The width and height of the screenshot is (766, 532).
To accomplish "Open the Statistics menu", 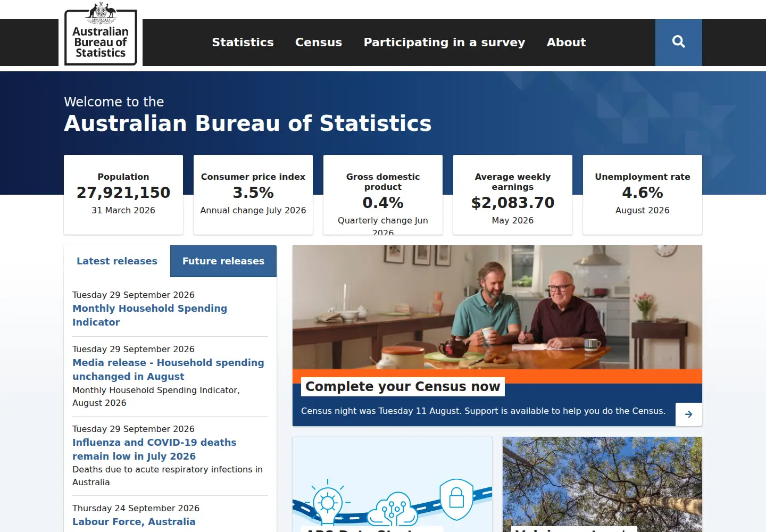I will (x=243, y=42).
